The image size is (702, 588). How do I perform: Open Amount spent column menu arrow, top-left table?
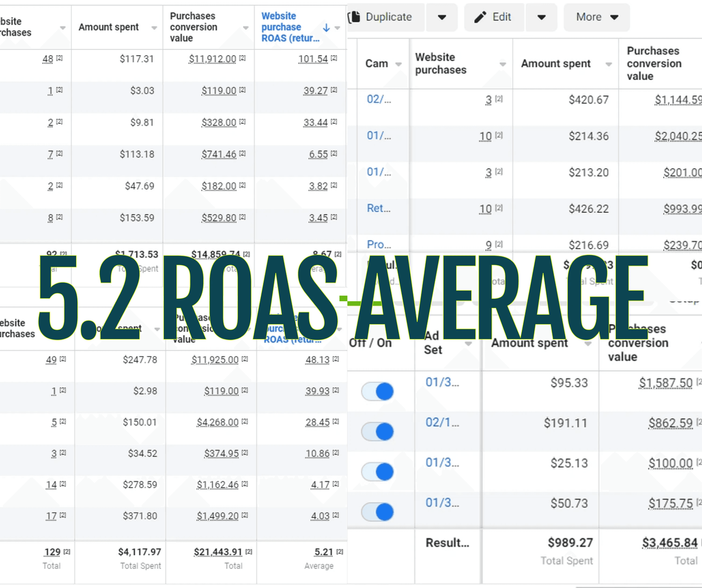click(x=154, y=28)
